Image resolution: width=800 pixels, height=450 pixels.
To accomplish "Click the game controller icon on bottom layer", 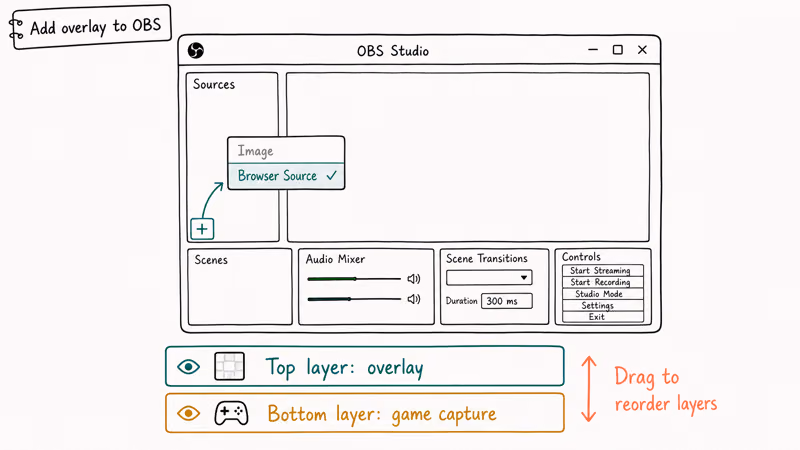I will click(x=231, y=413).
